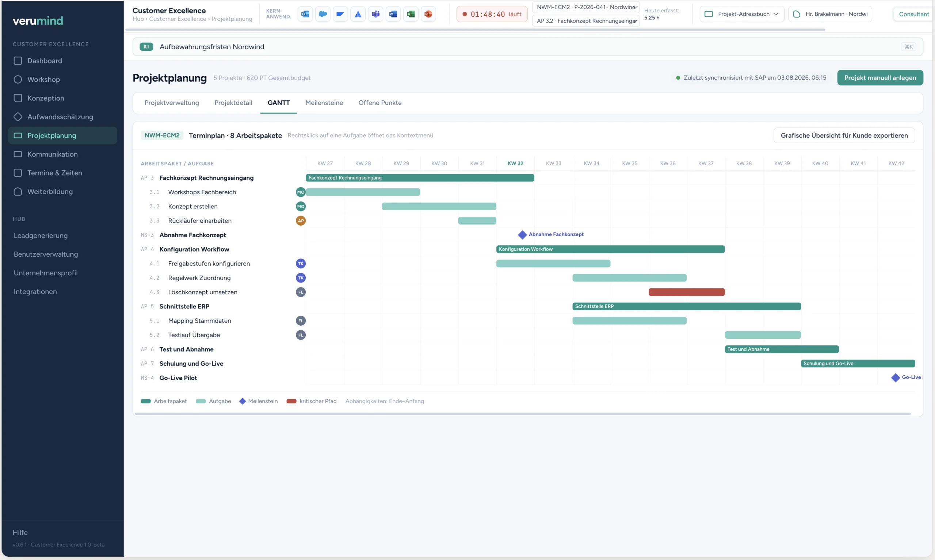Open Hilfe at the sidebar bottom
Screen dimensions: 935x560
20,533
